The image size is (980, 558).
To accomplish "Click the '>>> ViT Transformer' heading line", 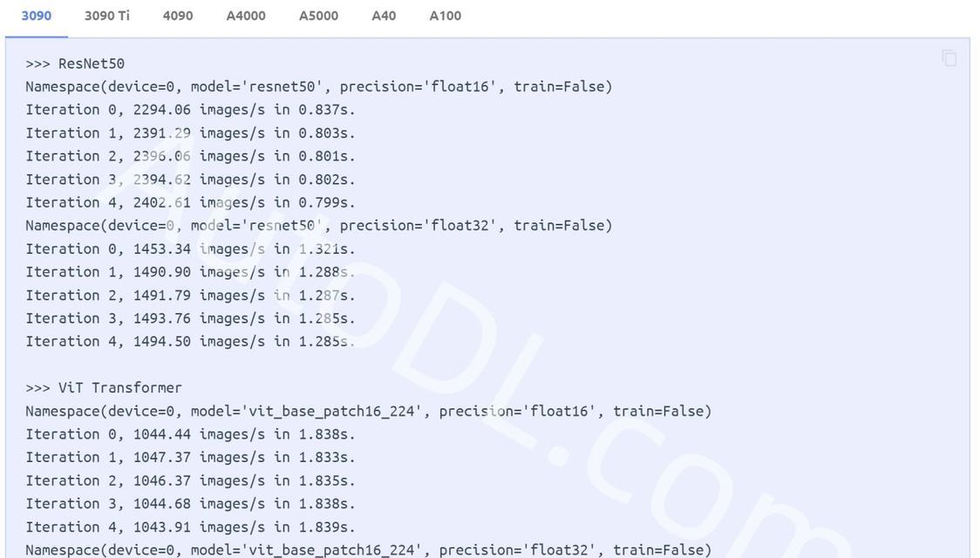I will coord(104,388).
